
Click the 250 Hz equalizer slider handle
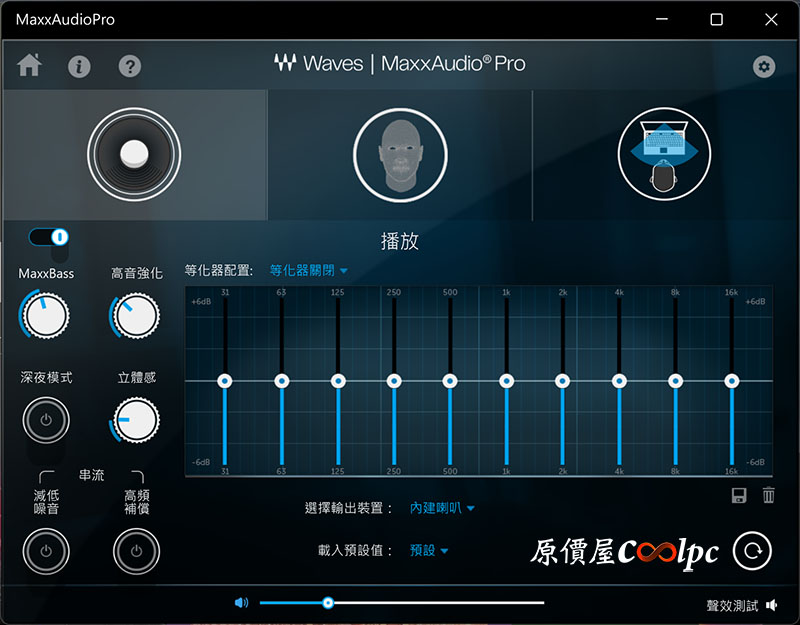394,381
